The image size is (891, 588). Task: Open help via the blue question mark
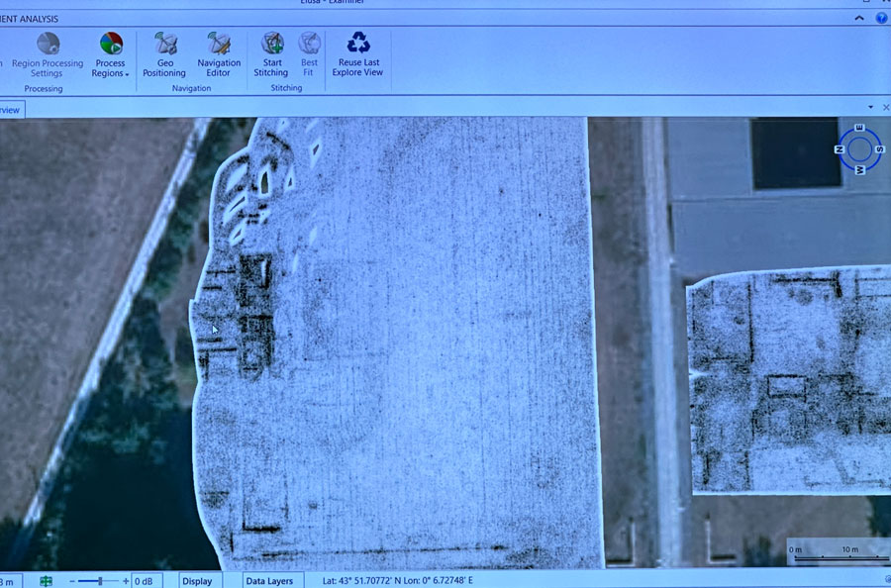pyautogui.click(x=881, y=18)
